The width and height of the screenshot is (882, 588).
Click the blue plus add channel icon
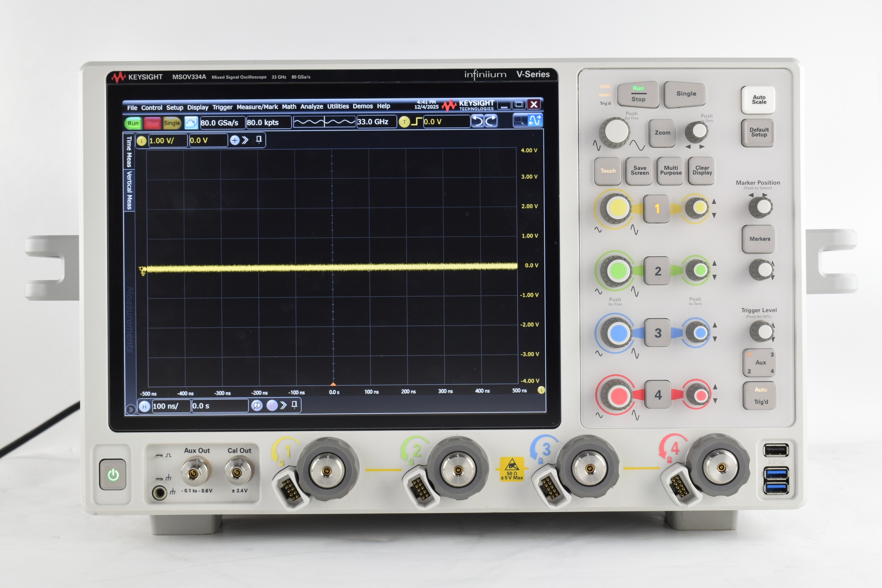[235, 140]
